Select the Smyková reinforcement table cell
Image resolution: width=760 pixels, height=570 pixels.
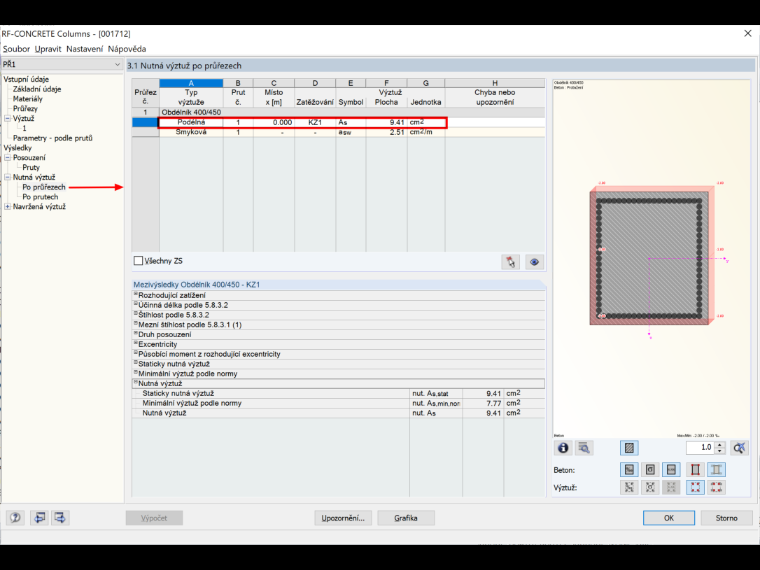[x=191, y=132]
